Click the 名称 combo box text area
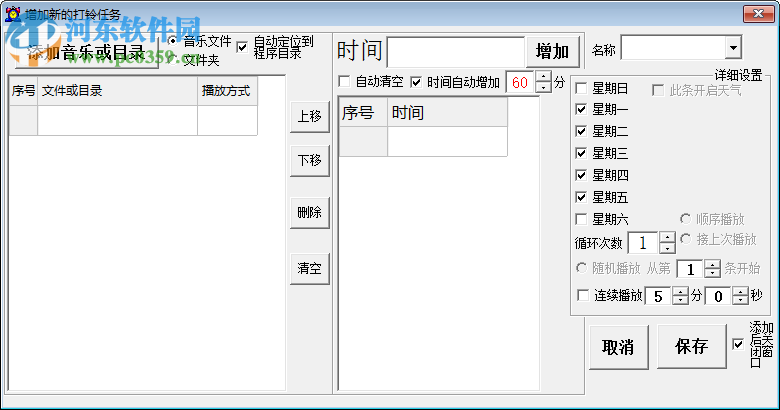 [x=674, y=48]
